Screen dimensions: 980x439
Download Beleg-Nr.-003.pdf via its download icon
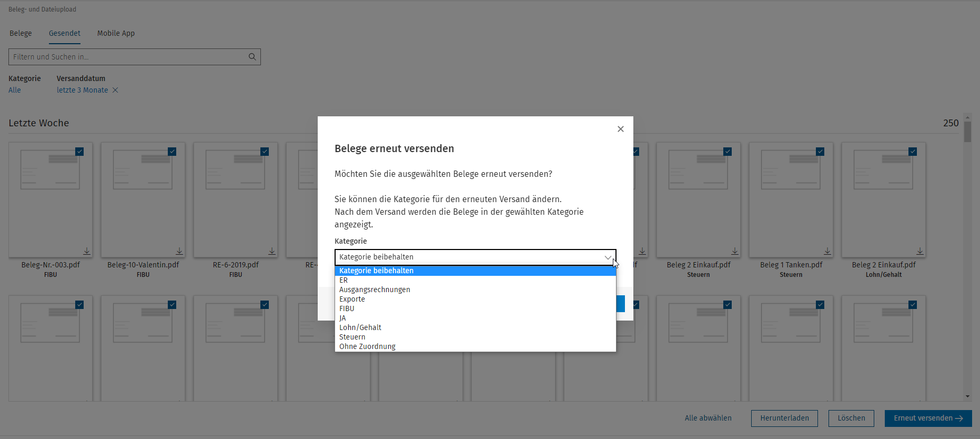pos(87,251)
